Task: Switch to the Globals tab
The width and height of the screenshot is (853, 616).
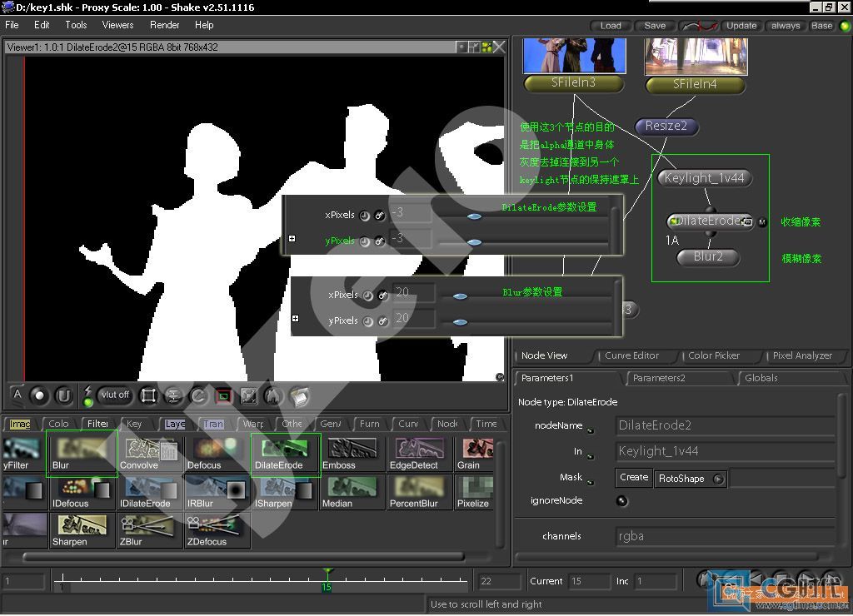Action: [761, 378]
